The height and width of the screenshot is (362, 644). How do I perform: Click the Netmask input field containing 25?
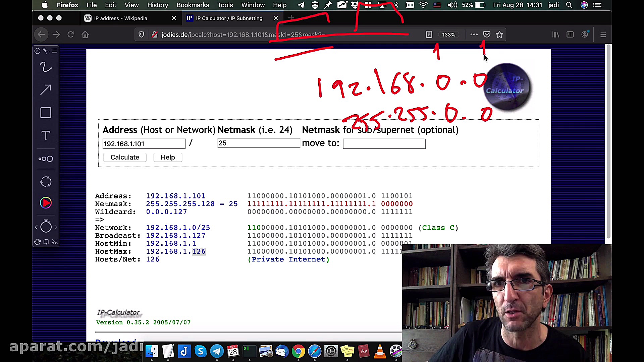pyautogui.click(x=258, y=143)
